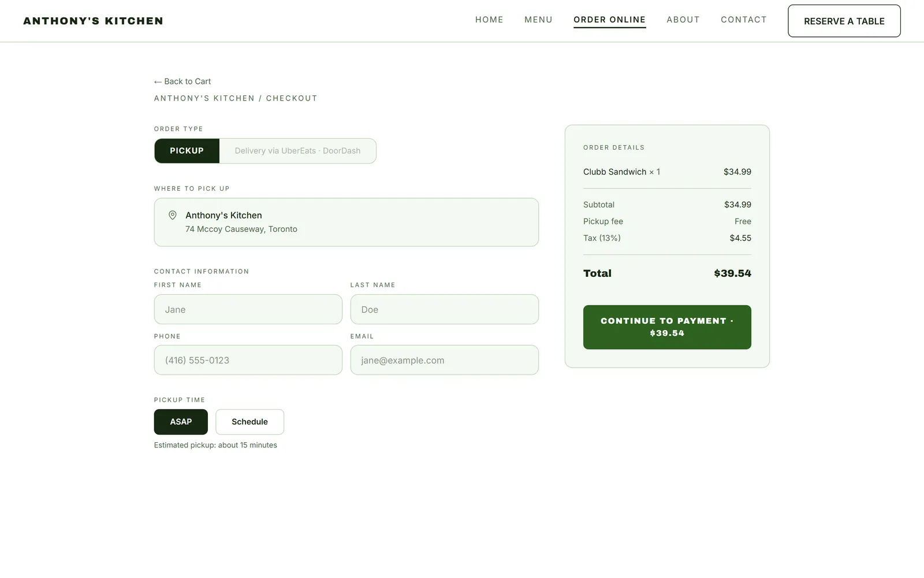Image resolution: width=924 pixels, height=578 pixels.
Task: Select the PICKUP order type
Action: [187, 151]
